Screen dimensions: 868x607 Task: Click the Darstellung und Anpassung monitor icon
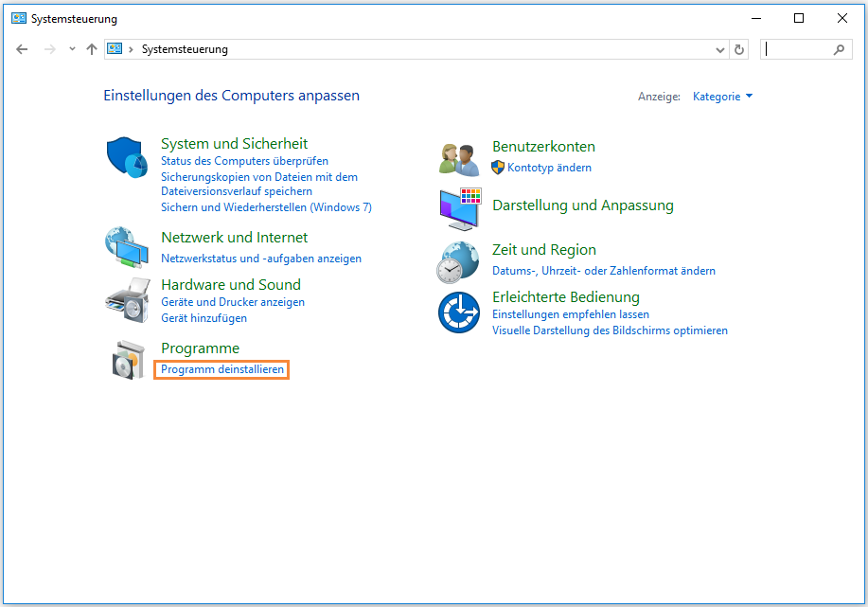click(x=458, y=209)
